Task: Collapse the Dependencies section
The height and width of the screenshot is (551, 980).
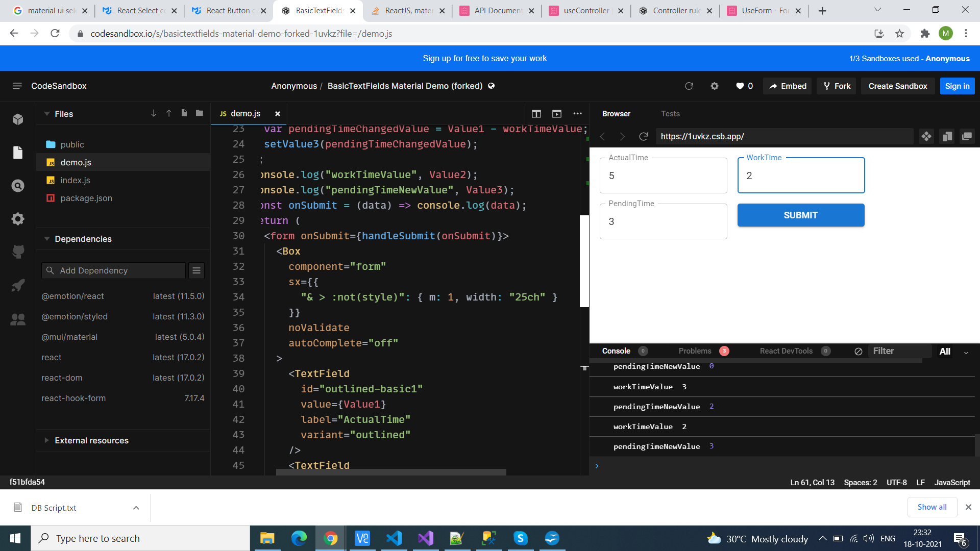Action: pos(47,239)
